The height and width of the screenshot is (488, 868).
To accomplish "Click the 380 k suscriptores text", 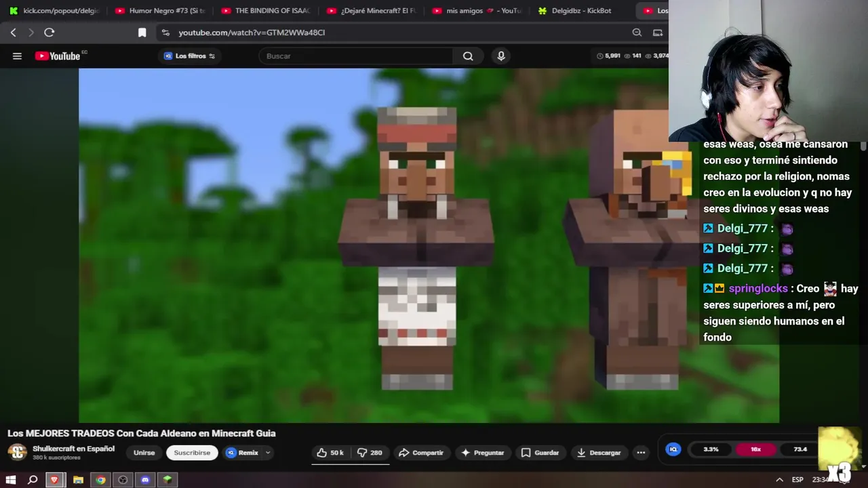I will coord(56,458).
